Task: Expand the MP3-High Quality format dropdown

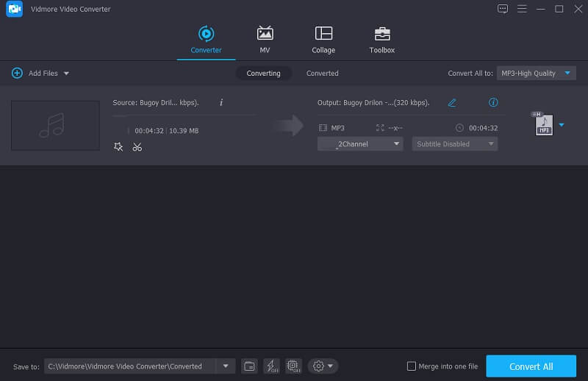Action: (x=537, y=74)
